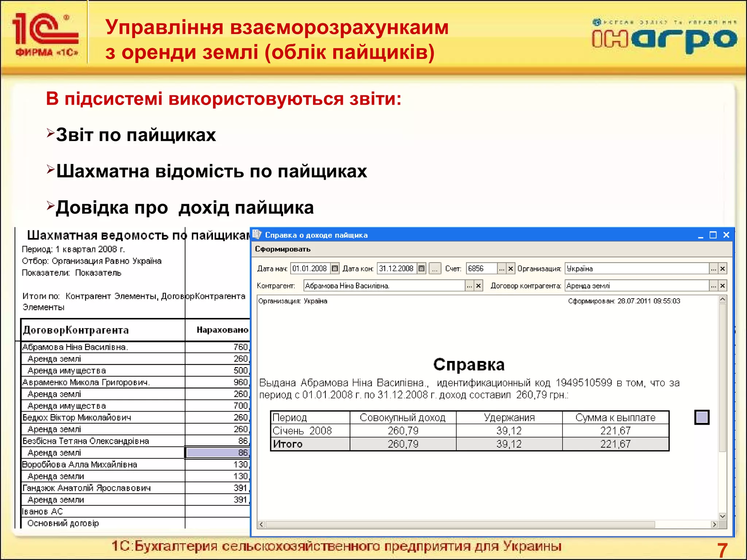Screen dimensions: 747x560
Task: Open selection list for Организация field
Action: [713, 269]
